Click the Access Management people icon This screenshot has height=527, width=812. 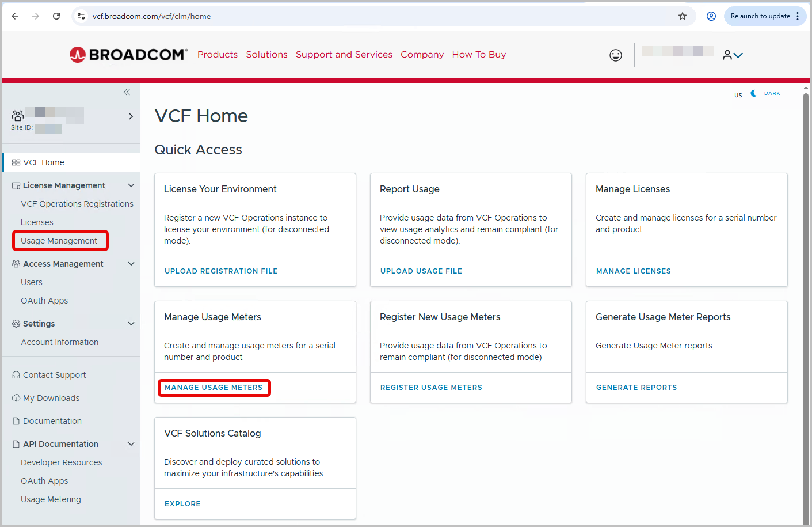pos(16,264)
